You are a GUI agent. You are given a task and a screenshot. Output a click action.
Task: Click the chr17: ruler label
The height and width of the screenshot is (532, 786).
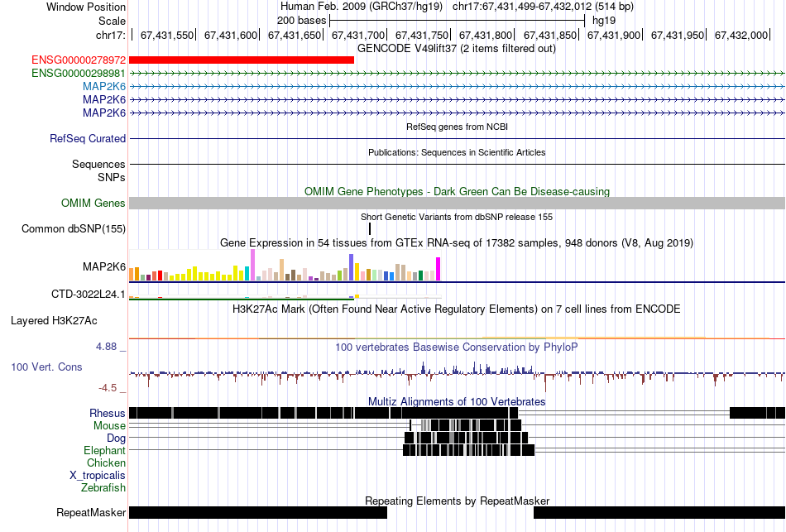(x=110, y=35)
